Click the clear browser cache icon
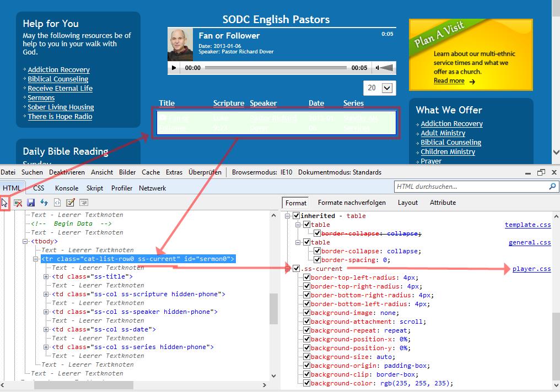 pyautogui.click(x=18, y=203)
